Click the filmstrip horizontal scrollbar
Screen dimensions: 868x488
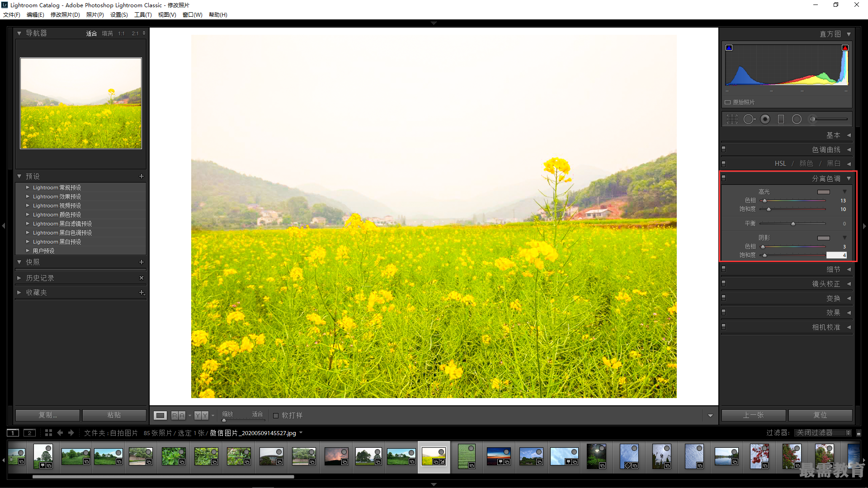click(x=163, y=477)
